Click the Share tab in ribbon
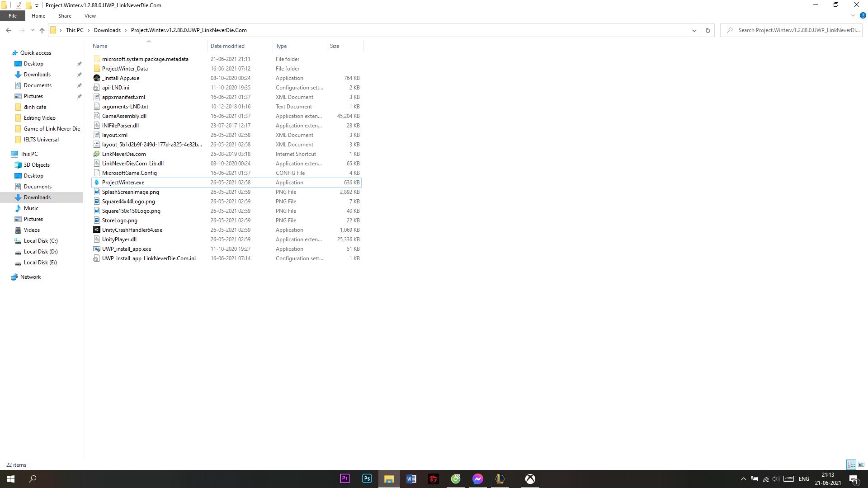Image resolution: width=868 pixels, height=488 pixels. tap(65, 15)
